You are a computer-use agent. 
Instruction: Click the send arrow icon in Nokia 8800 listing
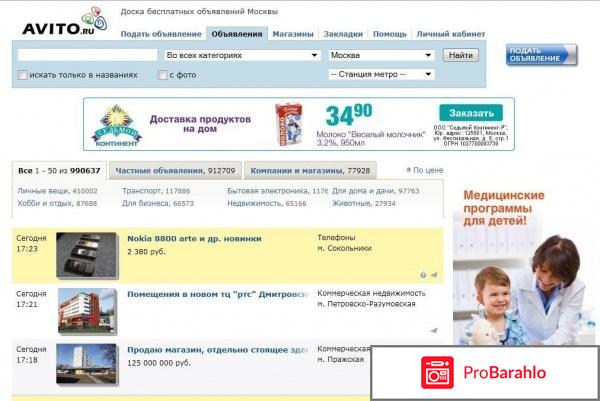point(434,275)
